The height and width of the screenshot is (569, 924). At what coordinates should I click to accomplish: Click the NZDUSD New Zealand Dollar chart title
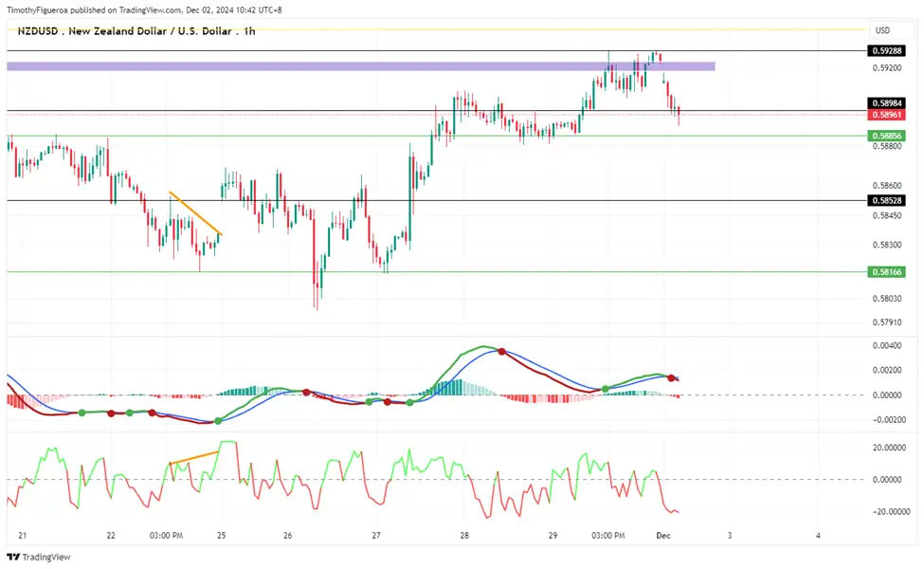click(136, 31)
